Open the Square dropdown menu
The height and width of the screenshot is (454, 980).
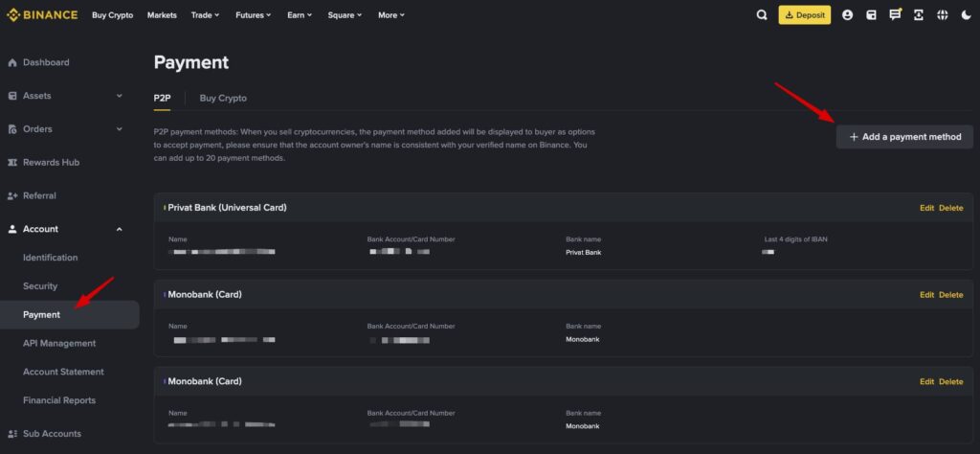345,15
